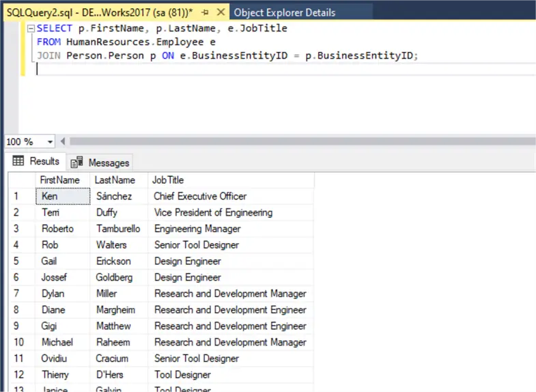Click the Messages tab icon

click(x=77, y=163)
